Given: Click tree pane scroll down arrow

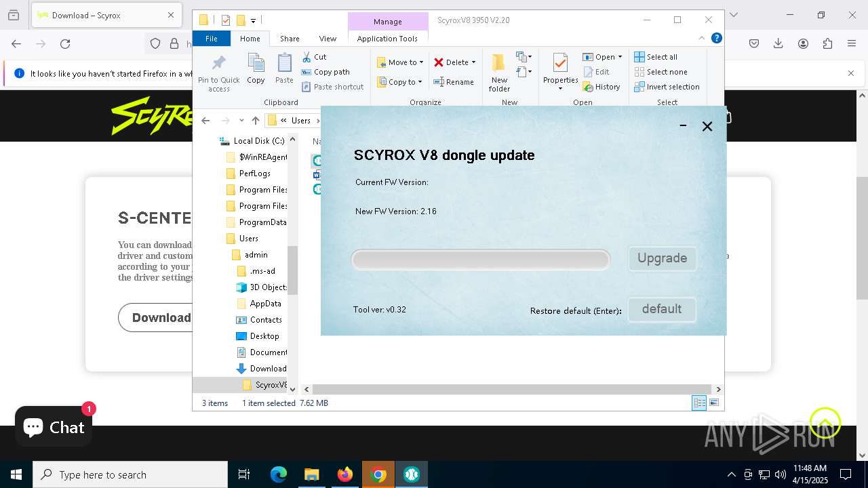Looking at the screenshot, I should (x=293, y=389).
